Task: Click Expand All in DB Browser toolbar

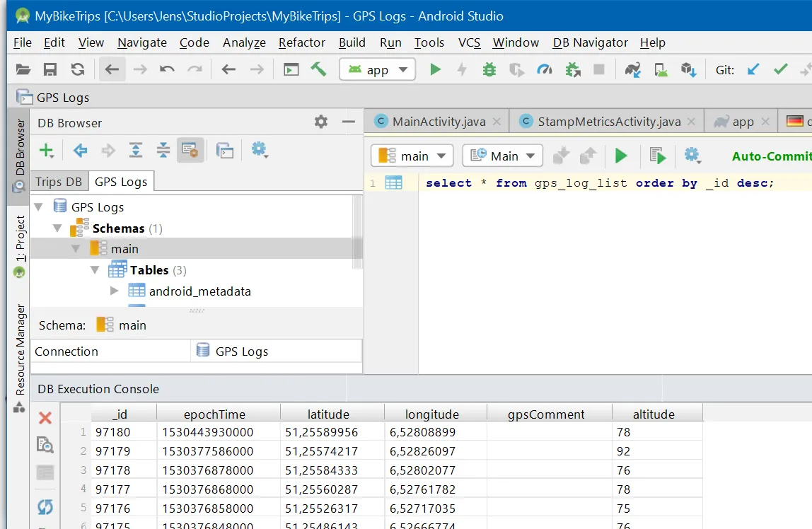Action: point(136,150)
